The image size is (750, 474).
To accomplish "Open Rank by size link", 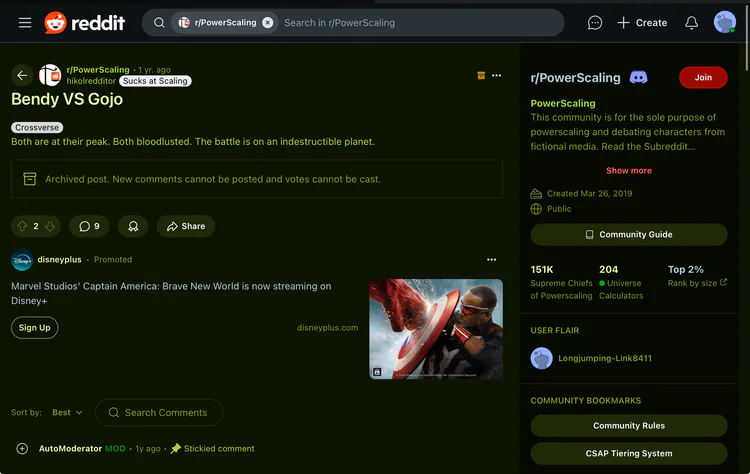I will click(697, 283).
